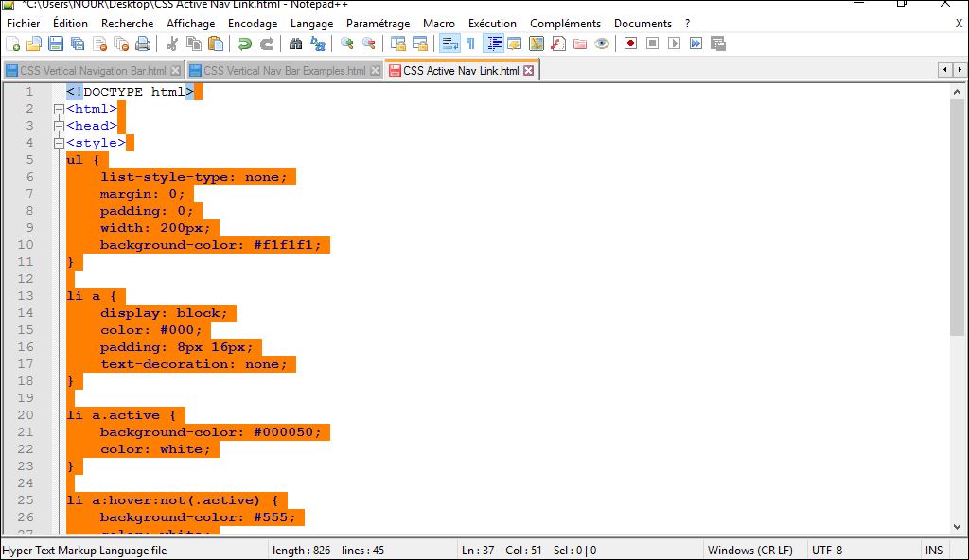Click the INS insert mode indicator
Screen dimensions: 969x560
[x=934, y=551]
